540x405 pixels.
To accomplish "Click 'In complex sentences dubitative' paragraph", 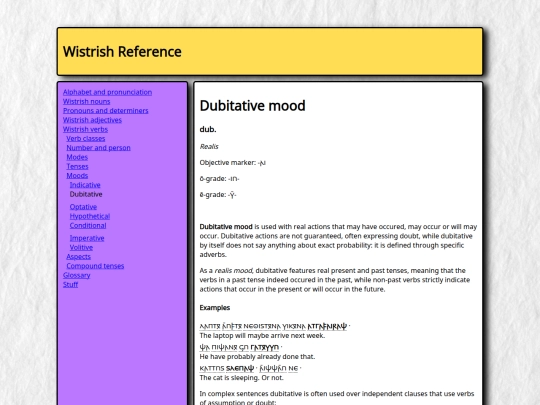I will pos(337,398).
